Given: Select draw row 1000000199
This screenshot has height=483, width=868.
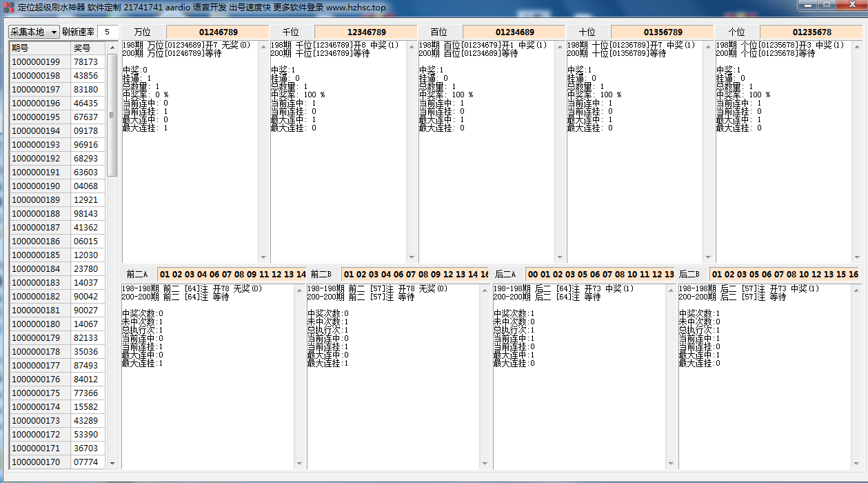Looking at the screenshot, I should click(x=40, y=62).
